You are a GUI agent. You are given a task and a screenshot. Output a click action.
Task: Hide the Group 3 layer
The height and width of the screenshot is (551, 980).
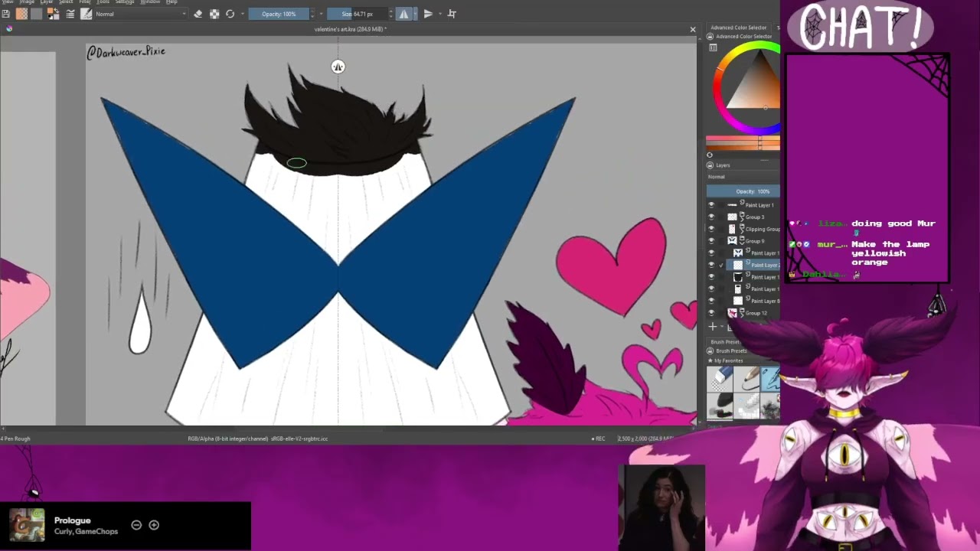point(711,217)
